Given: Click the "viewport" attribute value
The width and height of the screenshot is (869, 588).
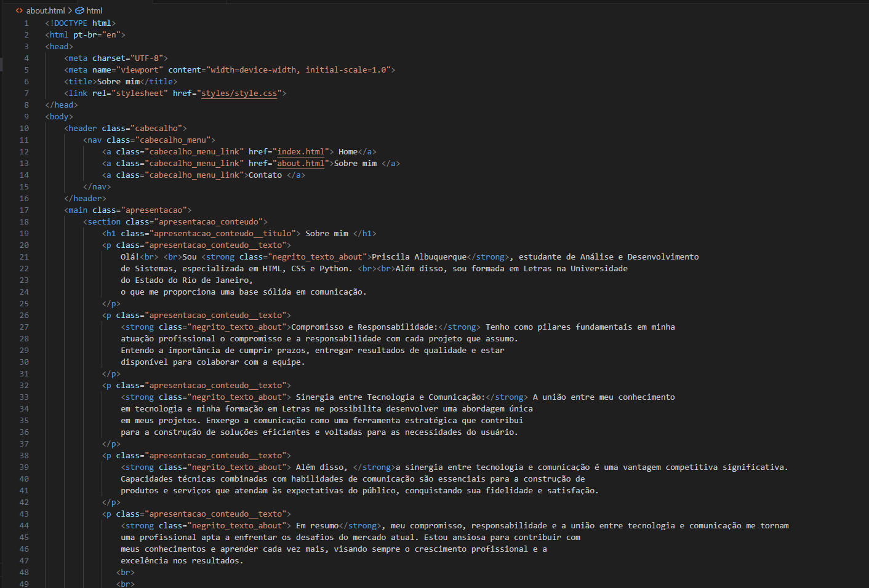Looking at the screenshot, I should click(x=140, y=70).
